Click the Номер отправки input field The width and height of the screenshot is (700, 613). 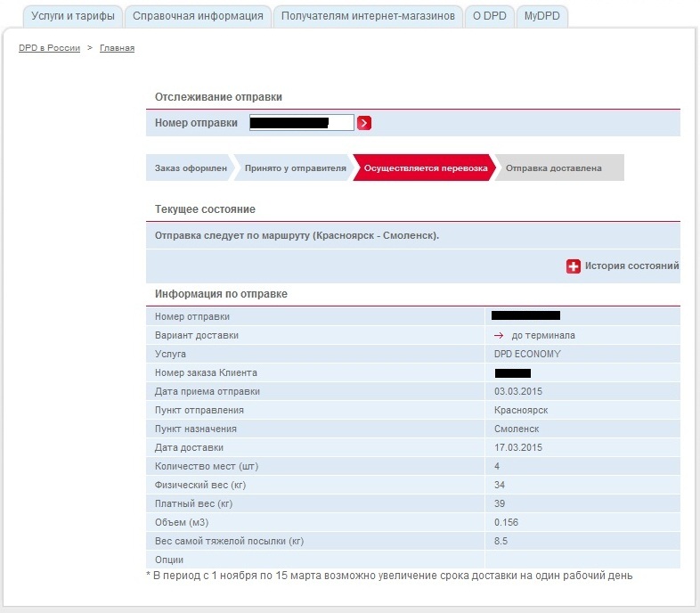pos(302,122)
